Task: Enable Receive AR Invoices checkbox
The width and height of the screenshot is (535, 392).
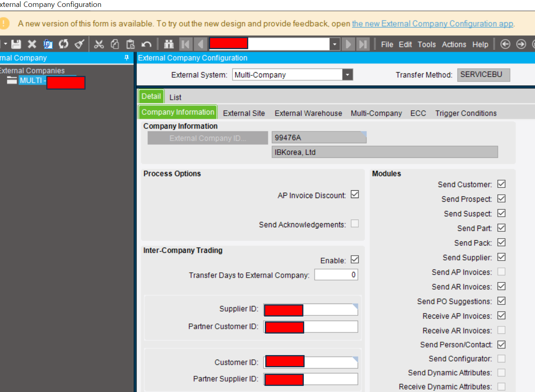Action: click(x=501, y=330)
